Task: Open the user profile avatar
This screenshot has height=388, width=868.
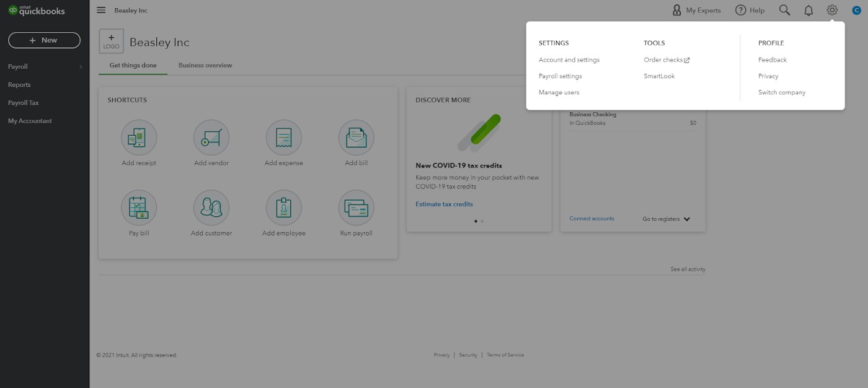Action: click(857, 10)
